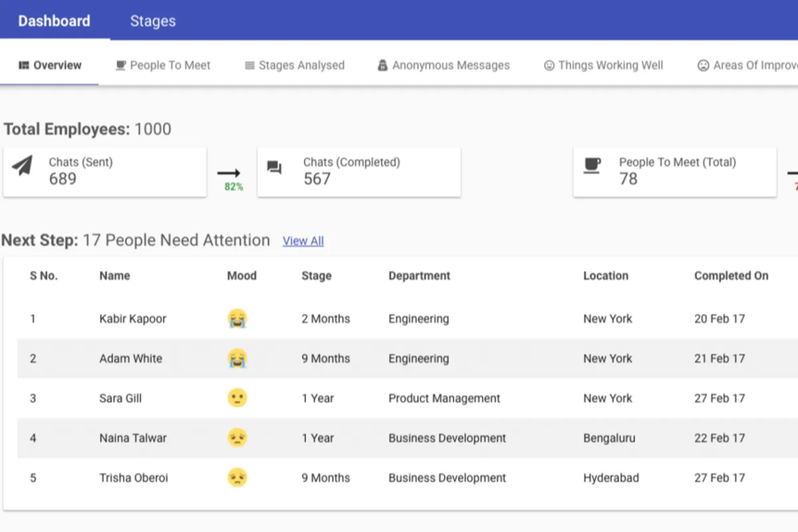The height and width of the screenshot is (532, 798).
Task: Click Naina Talwar's sad mood emoji
Action: tap(237, 438)
